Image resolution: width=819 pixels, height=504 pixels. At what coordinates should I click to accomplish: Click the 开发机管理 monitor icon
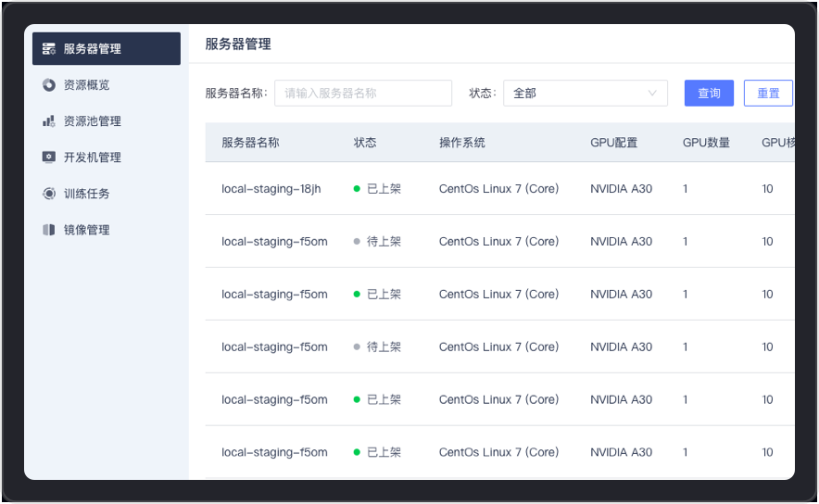tap(48, 157)
